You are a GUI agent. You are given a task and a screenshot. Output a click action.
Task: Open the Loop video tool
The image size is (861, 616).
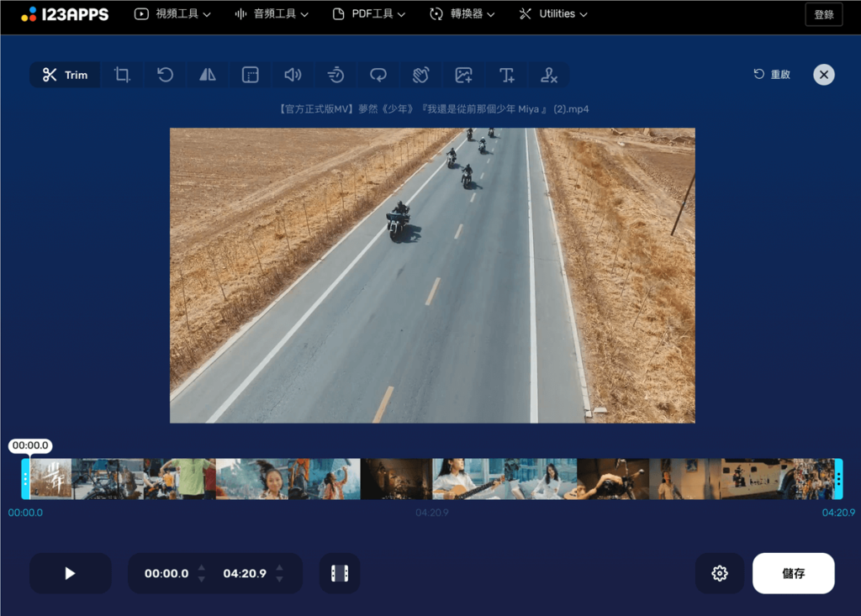point(378,75)
